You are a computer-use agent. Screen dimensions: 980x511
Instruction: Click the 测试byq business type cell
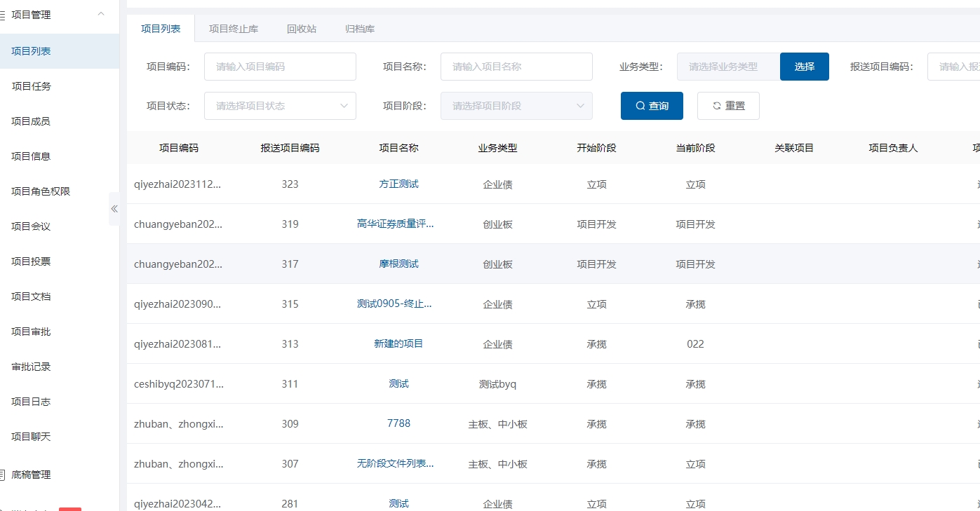pos(497,384)
